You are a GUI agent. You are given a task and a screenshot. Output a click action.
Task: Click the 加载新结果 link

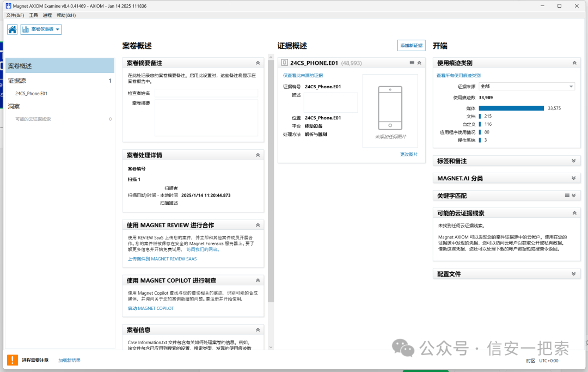(69, 361)
